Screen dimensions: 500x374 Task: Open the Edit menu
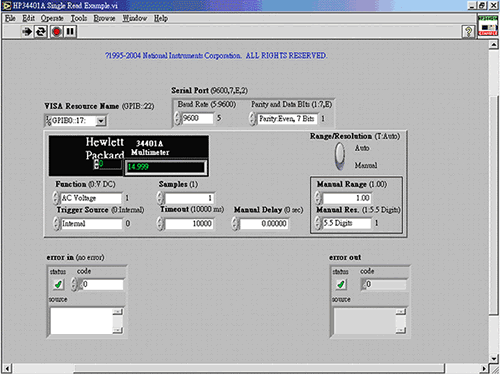coord(28,18)
